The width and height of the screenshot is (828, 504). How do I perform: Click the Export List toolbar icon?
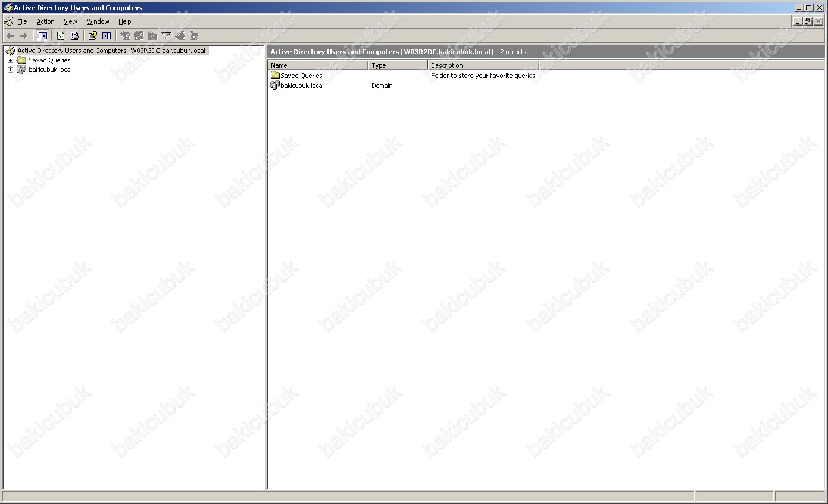click(x=74, y=36)
